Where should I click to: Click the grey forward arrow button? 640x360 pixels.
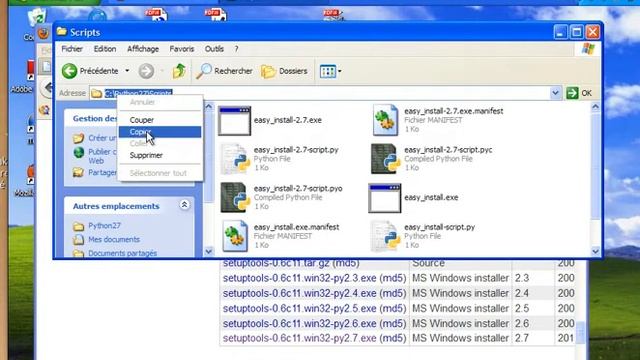[x=146, y=71]
